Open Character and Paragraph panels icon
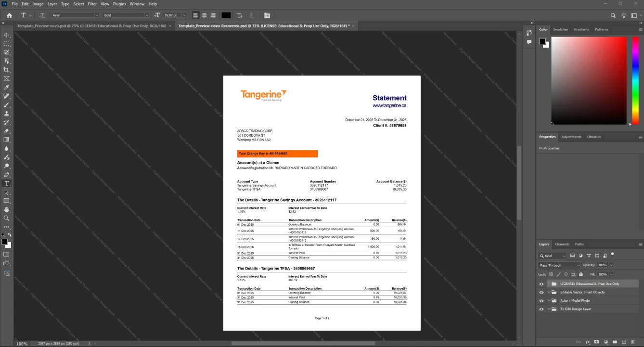Image resolution: width=644 pixels, height=347 pixels. pyautogui.click(x=267, y=15)
